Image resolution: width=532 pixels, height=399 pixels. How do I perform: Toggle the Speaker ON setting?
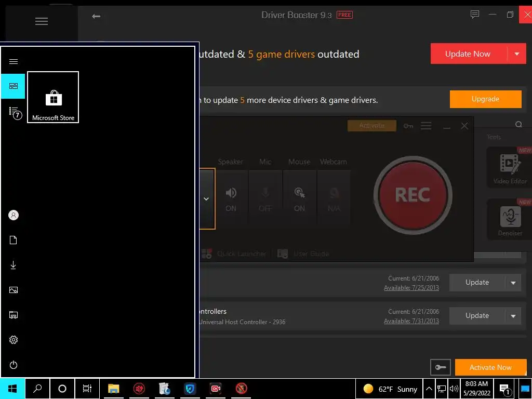pos(231,197)
